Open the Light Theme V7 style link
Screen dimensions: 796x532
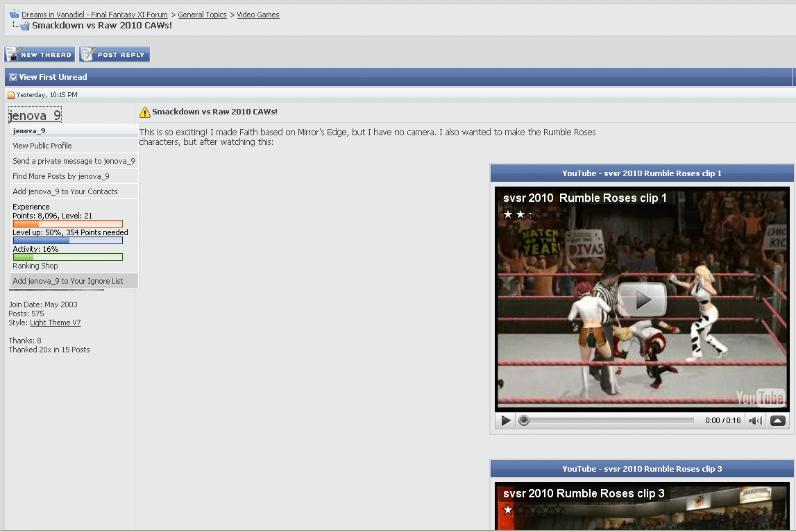click(56, 323)
